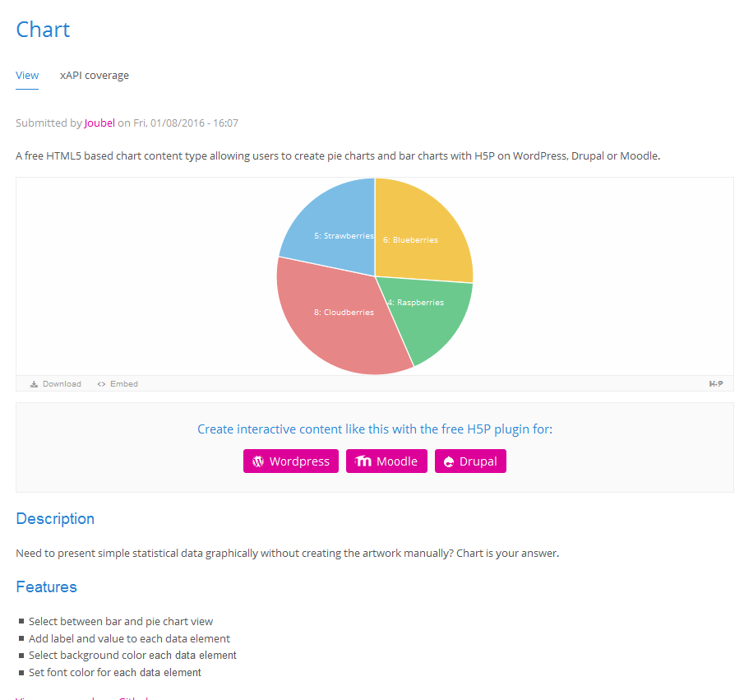The height and width of the screenshot is (700, 744).
Task: Click "Set font color" feature list item
Action: (115, 673)
